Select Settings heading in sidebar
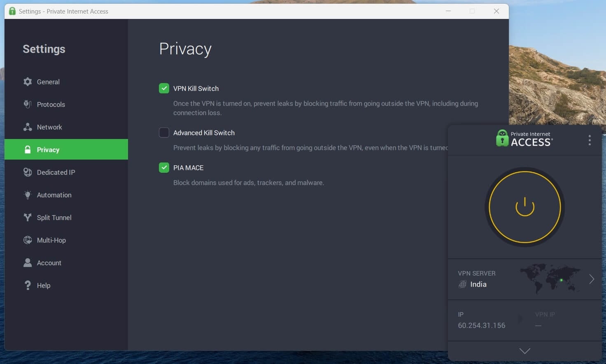 (44, 49)
